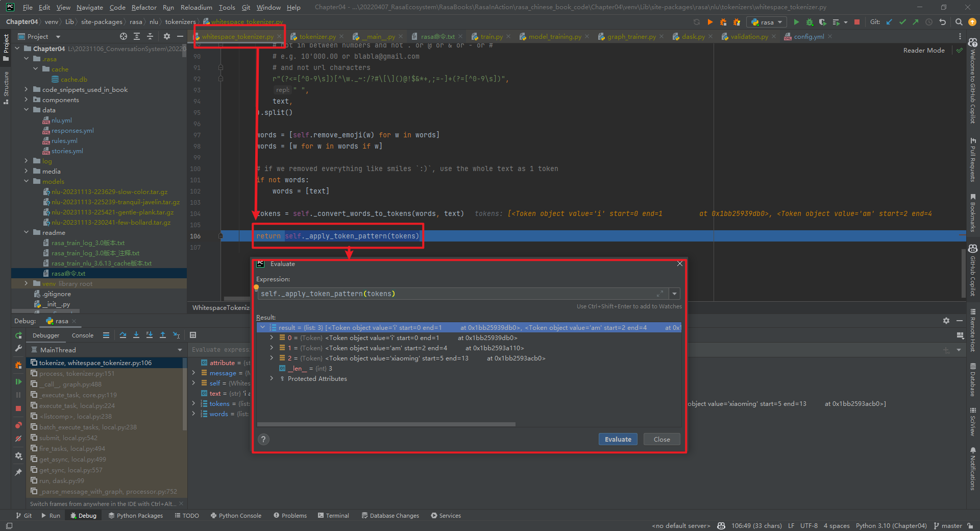Click Step Into My Code in debugger toolbar
This screenshot has height=531, width=980.
pos(150,335)
